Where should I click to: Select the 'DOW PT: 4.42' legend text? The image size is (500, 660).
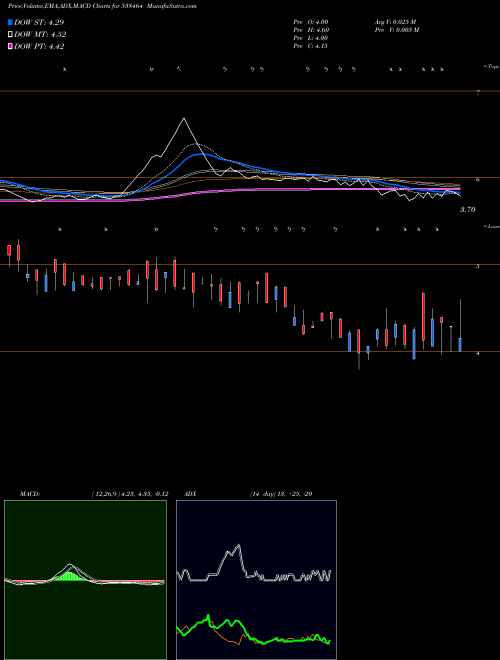pyautogui.click(x=39, y=47)
